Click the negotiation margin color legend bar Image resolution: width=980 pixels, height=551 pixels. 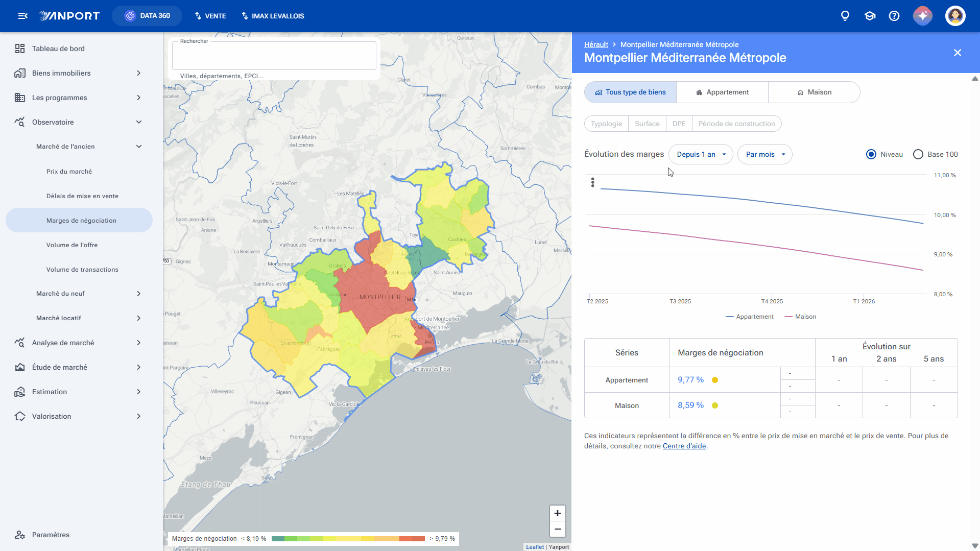[x=348, y=539]
